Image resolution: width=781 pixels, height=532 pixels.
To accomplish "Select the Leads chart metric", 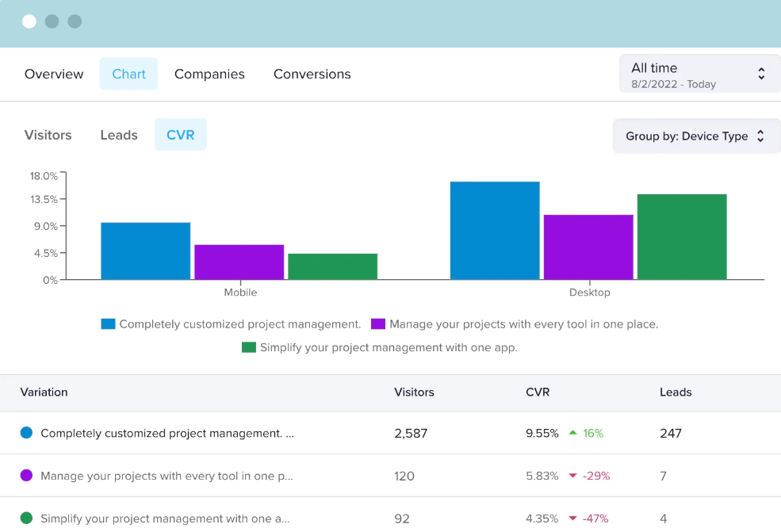I will click(119, 135).
